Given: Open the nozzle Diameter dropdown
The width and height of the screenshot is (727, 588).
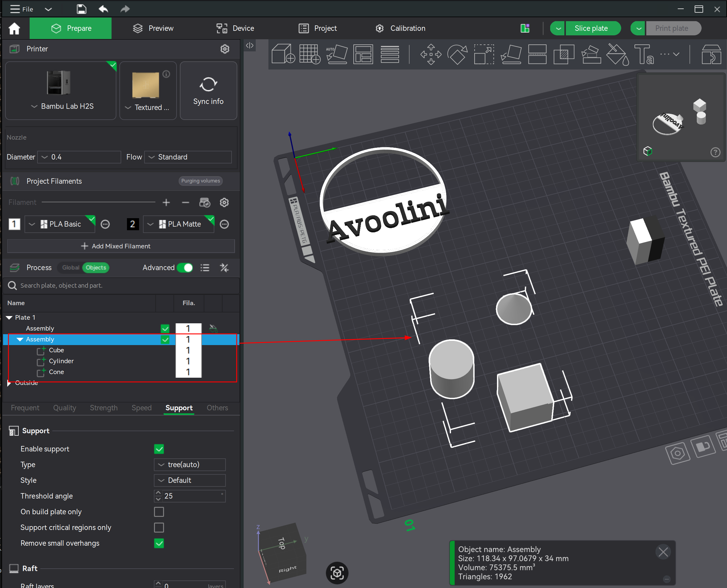Looking at the screenshot, I should (x=79, y=157).
